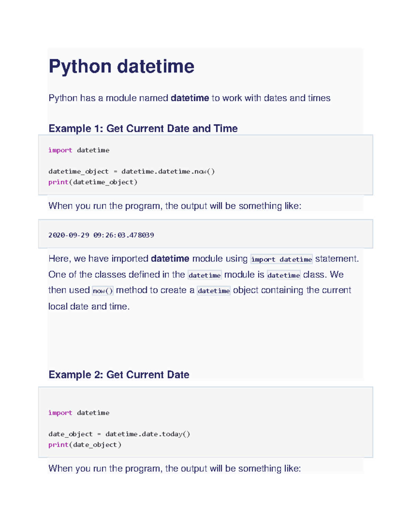Click the sample output "2020-09-29 09:26:03.478039"

click(x=101, y=235)
